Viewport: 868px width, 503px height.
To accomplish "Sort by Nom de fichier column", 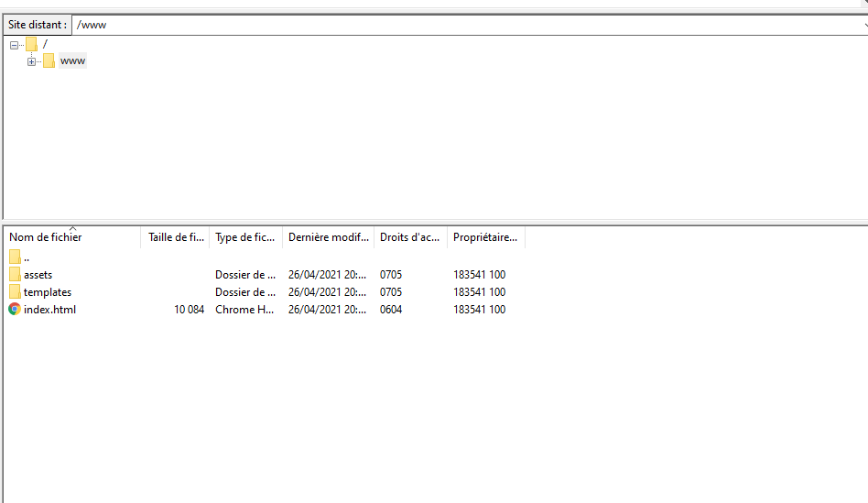I will 46,237.
